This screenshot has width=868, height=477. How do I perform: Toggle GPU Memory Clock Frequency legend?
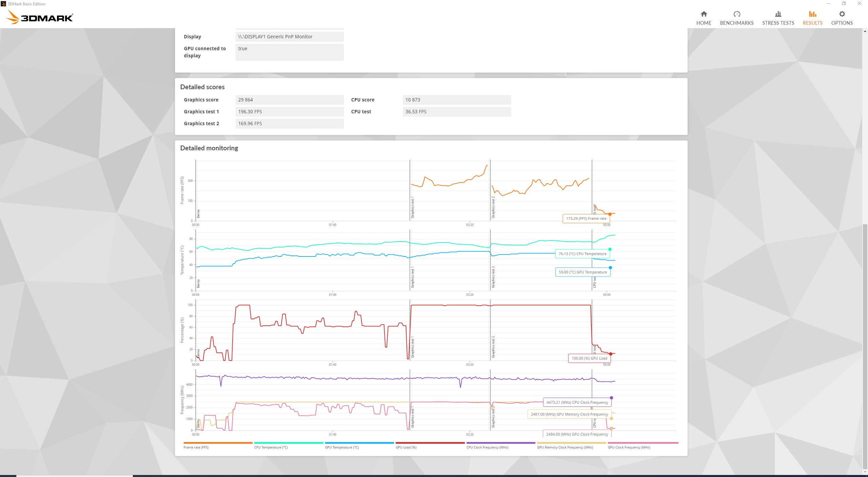coord(565,447)
